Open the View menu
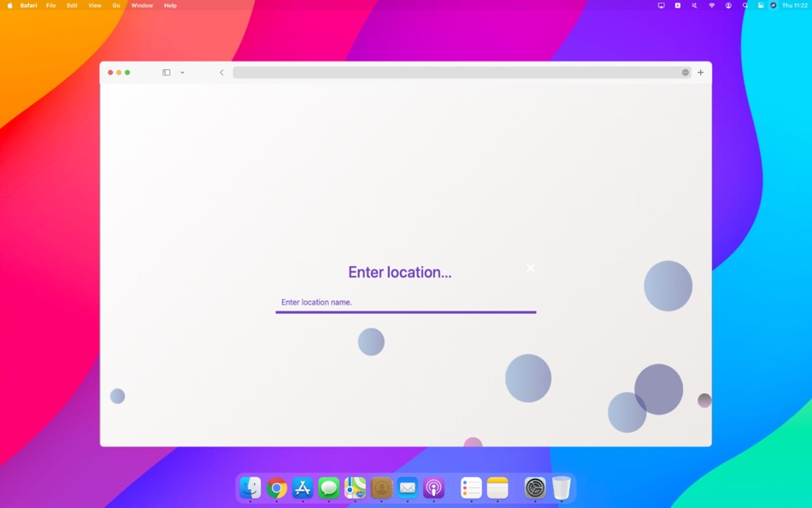 coord(94,5)
